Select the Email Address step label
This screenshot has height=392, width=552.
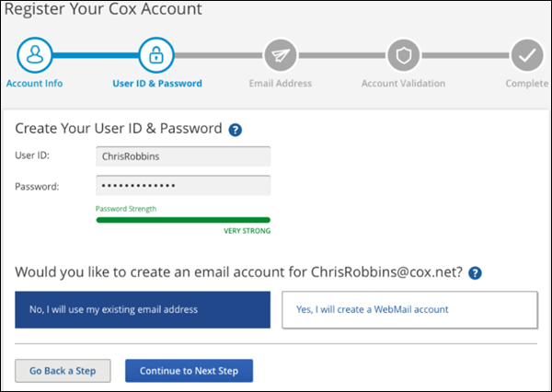pyautogui.click(x=281, y=84)
